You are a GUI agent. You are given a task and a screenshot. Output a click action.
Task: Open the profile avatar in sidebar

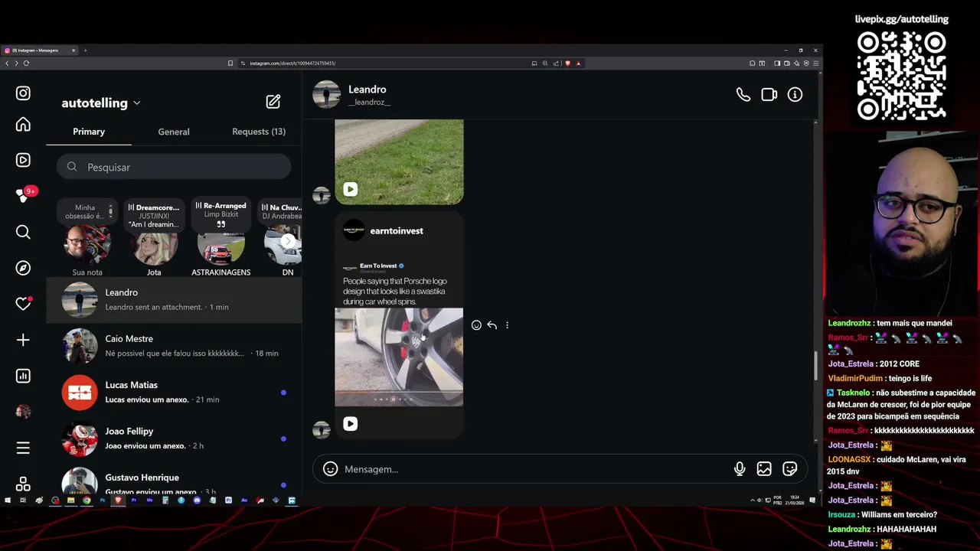23,412
